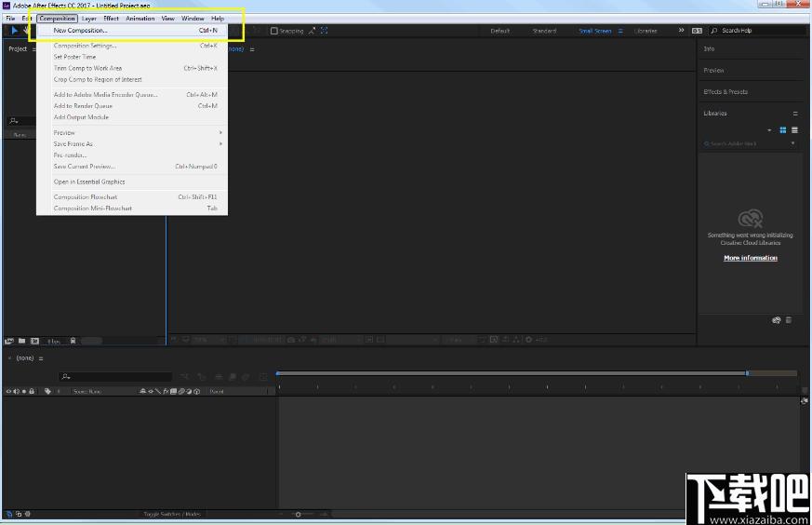812x525 pixels.
Task: Open Small Screen workspace menu icon
Action: coord(620,31)
